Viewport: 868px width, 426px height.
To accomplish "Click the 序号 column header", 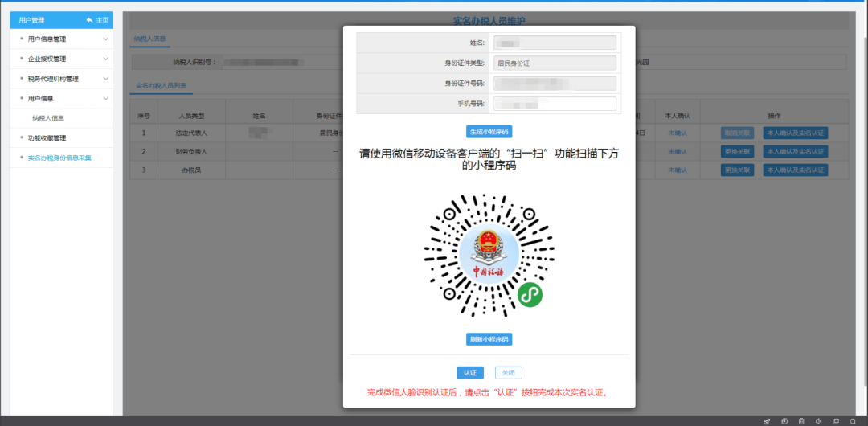I will [144, 116].
